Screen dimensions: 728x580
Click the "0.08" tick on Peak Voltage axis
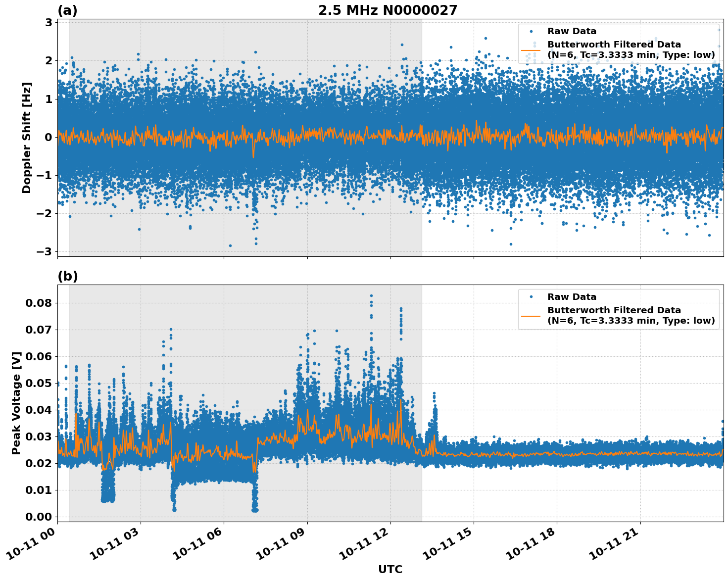pos(41,303)
